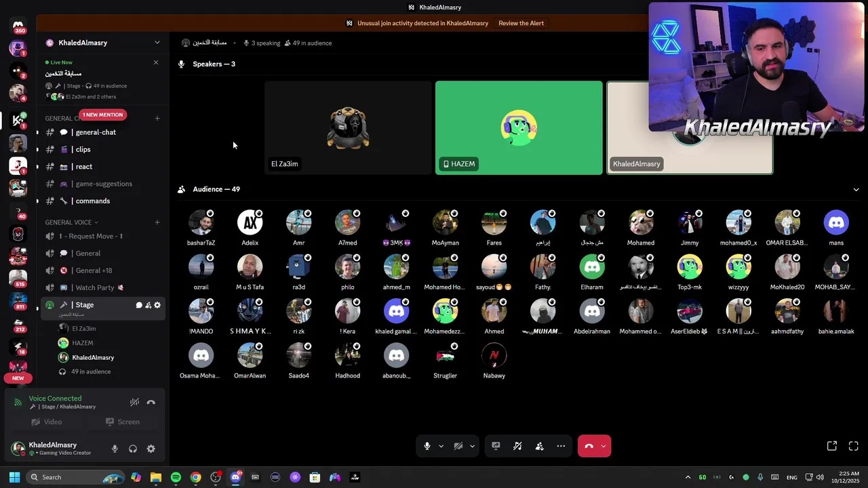Open camera options arrow beside camera button
This screenshot has width=868, height=488.
pos(472,446)
